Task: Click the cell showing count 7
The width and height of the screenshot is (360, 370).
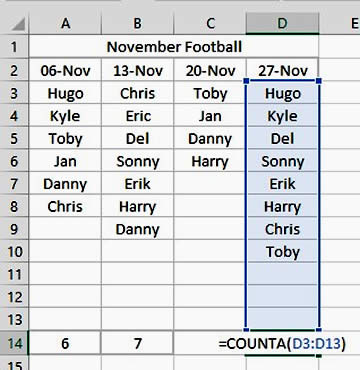Action: 138,343
